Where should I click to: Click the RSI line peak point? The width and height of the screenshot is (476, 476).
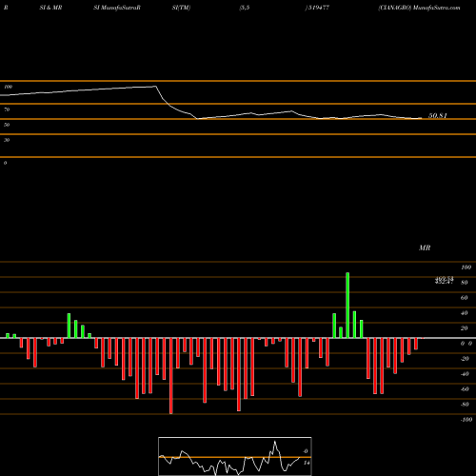tap(155, 86)
